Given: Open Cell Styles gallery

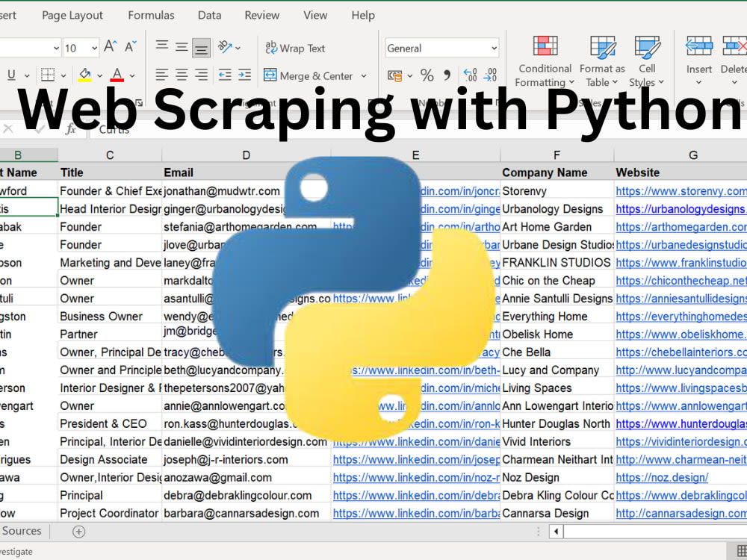Looking at the screenshot, I should tap(647, 61).
